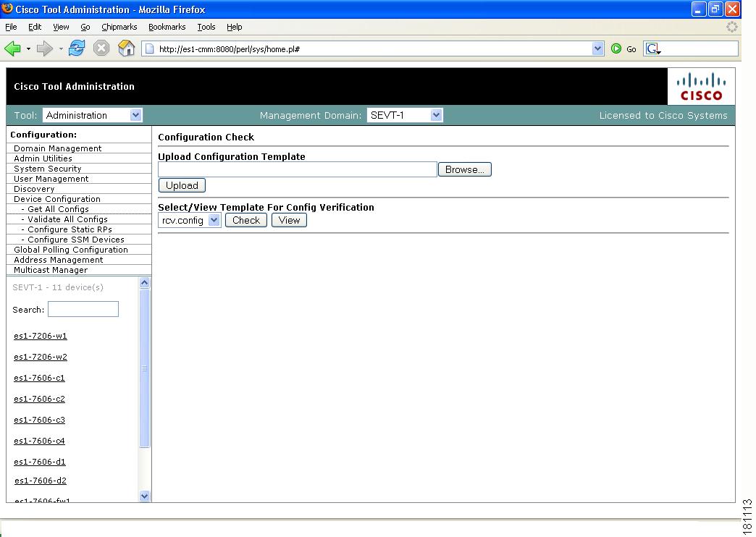Open Device Configuration

pyautogui.click(x=57, y=199)
